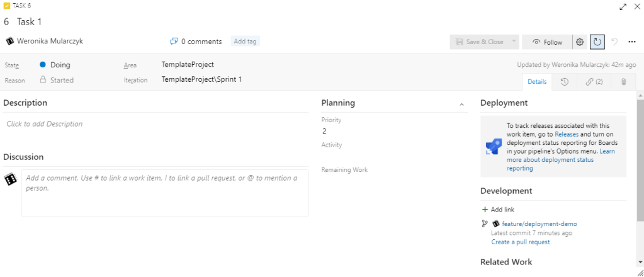Expand work item to full screen

pyautogui.click(x=623, y=6)
